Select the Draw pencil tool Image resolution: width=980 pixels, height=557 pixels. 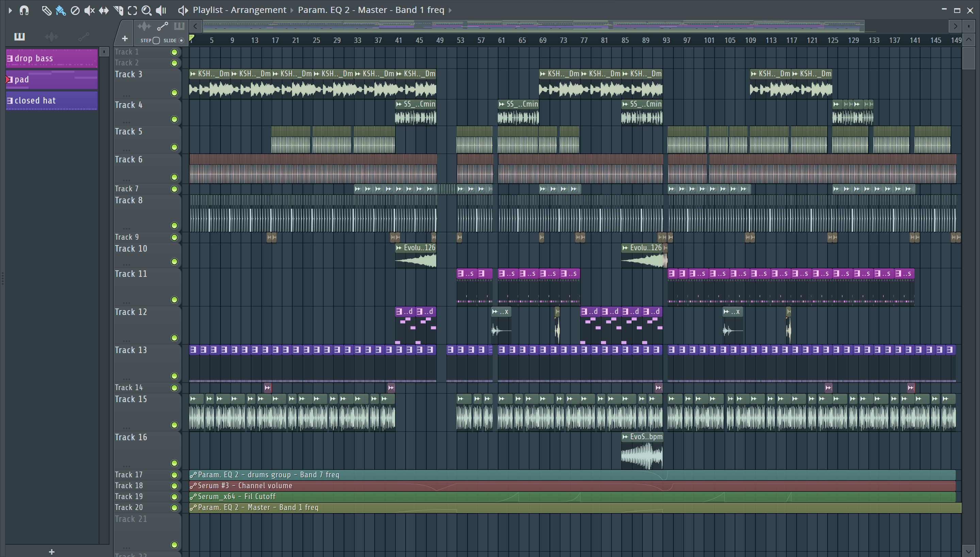coord(46,10)
